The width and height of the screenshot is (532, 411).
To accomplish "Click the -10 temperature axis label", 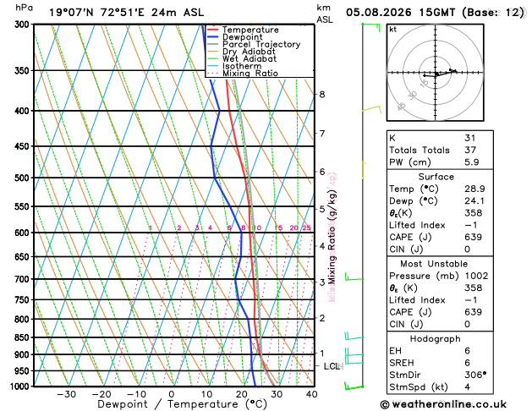I will coord(136,394).
